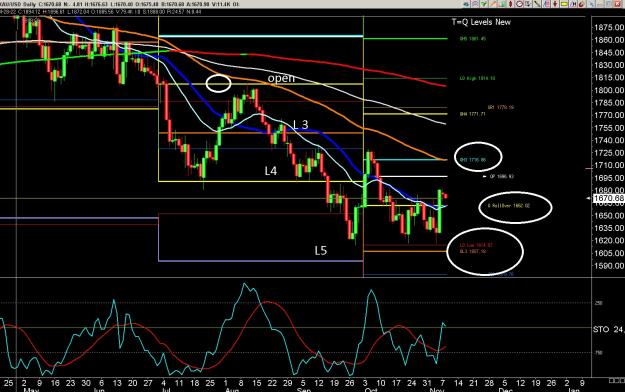Click the 'OP 1696.93' level label
This screenshot has width=625, height=392.
(501, 176)
